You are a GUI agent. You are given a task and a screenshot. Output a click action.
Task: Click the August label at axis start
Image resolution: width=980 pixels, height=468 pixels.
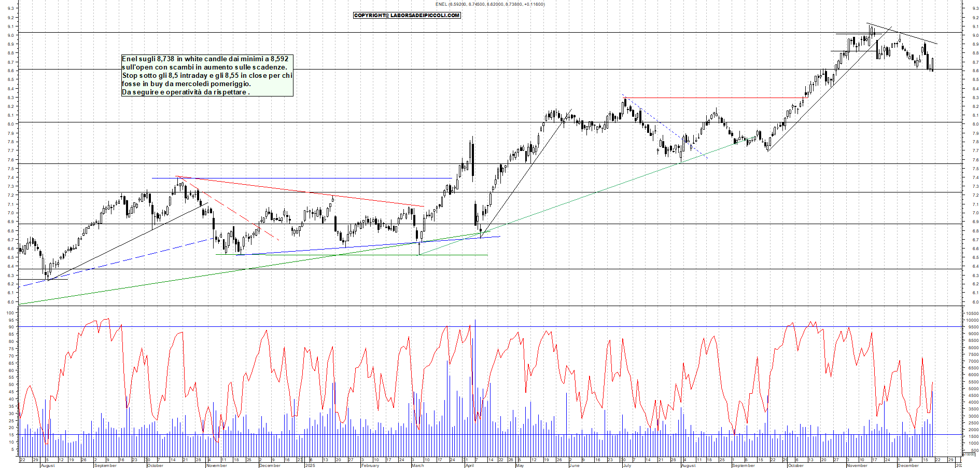coord(47,465)
